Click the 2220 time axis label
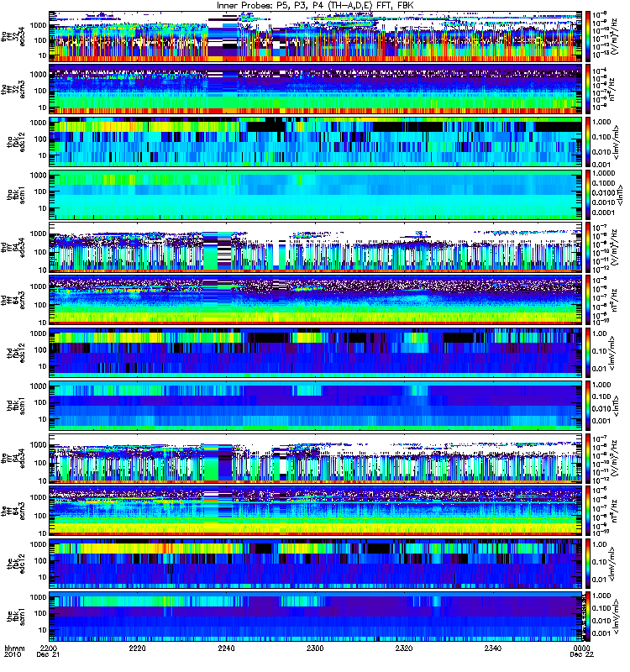This screenshot has width=630, height=672. 137,648
